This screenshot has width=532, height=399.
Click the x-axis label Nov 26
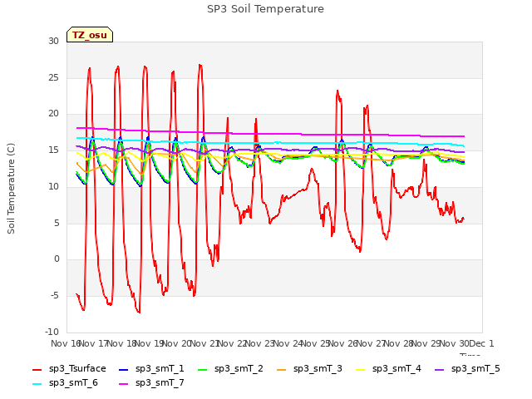point(343,343)
